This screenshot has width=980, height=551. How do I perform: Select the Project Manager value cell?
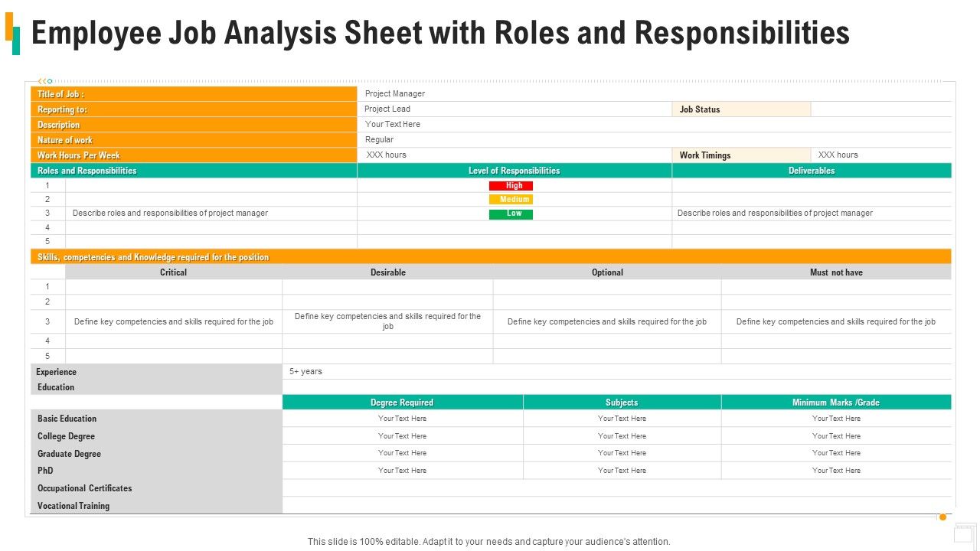coord(655,94)
